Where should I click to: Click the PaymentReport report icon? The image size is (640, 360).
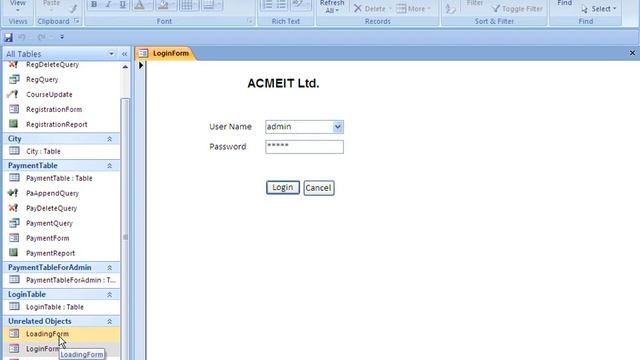pos(13,252)
